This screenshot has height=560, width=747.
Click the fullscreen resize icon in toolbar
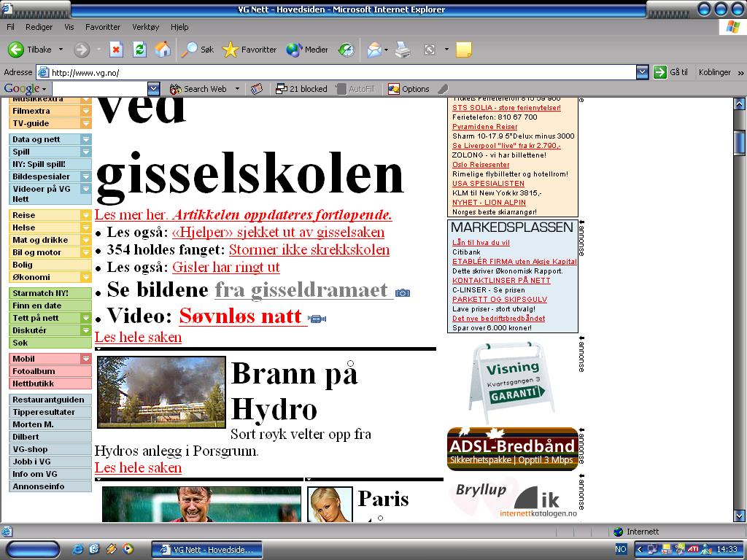[429, 50]
